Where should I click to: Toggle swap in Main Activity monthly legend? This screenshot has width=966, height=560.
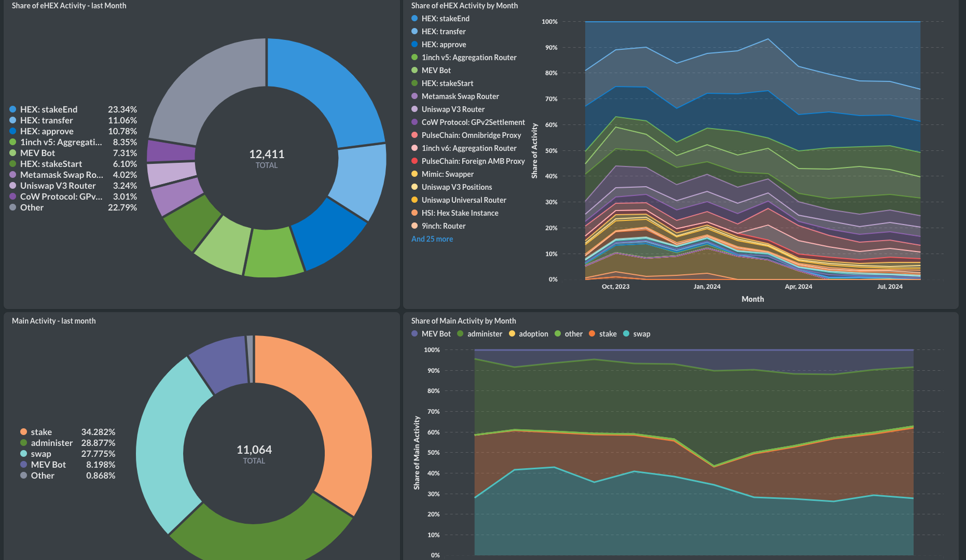[x=637, y=334]
